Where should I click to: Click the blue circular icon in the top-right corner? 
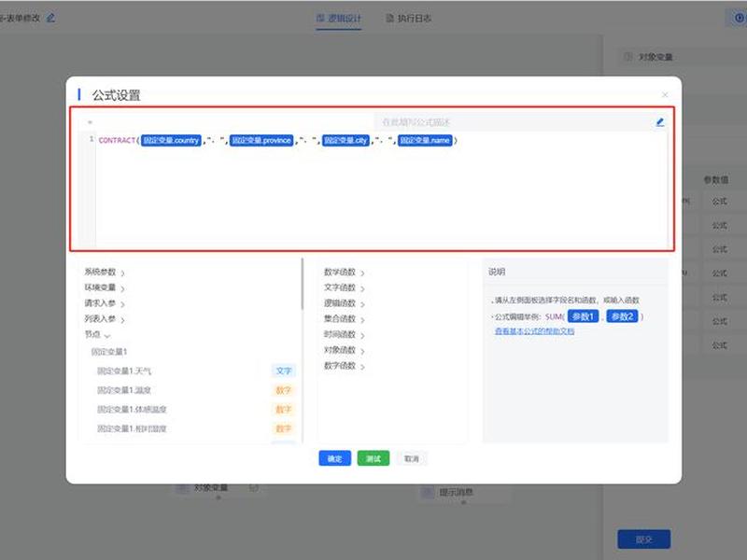pos(739,18)
